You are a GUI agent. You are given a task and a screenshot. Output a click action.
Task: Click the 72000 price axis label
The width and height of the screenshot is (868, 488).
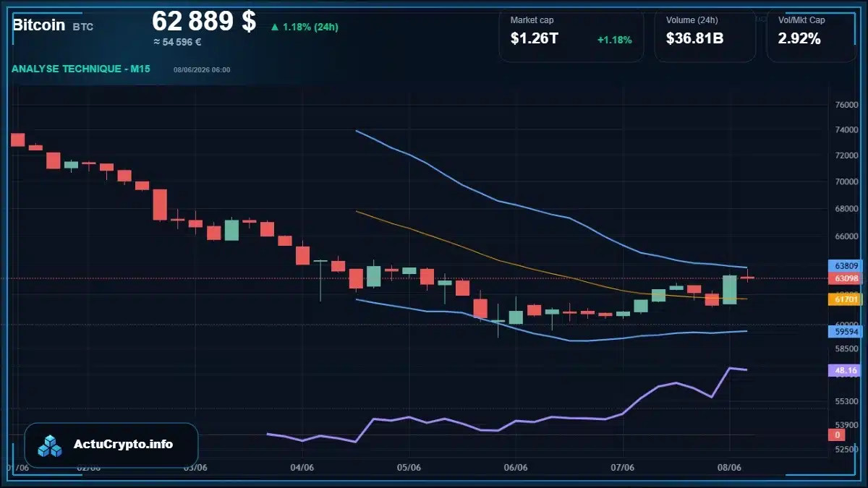click(846, 156)
